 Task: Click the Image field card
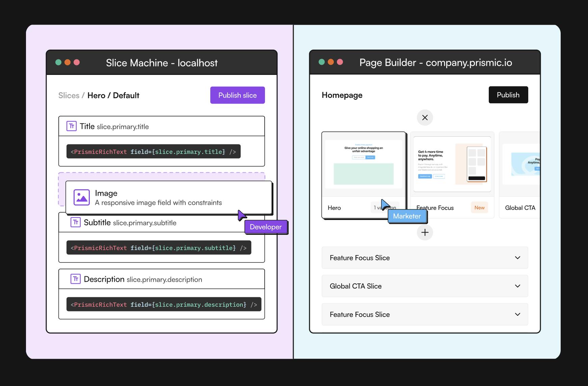point(169,197)
